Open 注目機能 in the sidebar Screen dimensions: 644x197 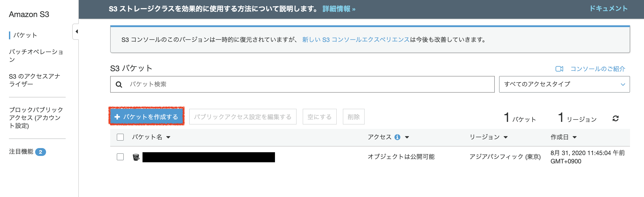21,152
